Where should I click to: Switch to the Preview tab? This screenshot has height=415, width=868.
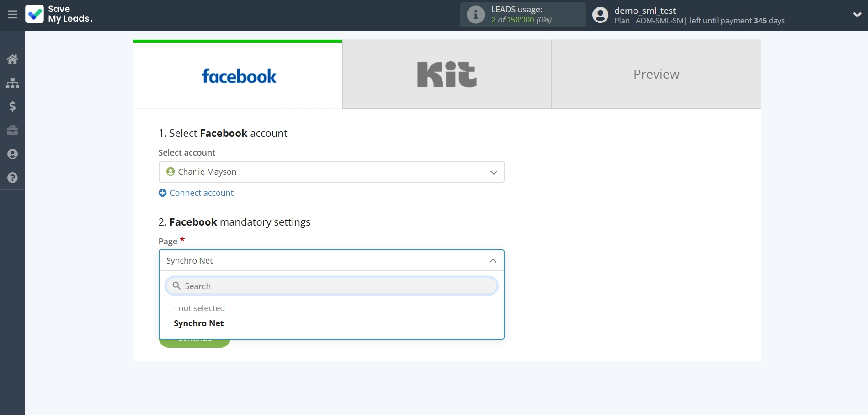click(656, 74)
